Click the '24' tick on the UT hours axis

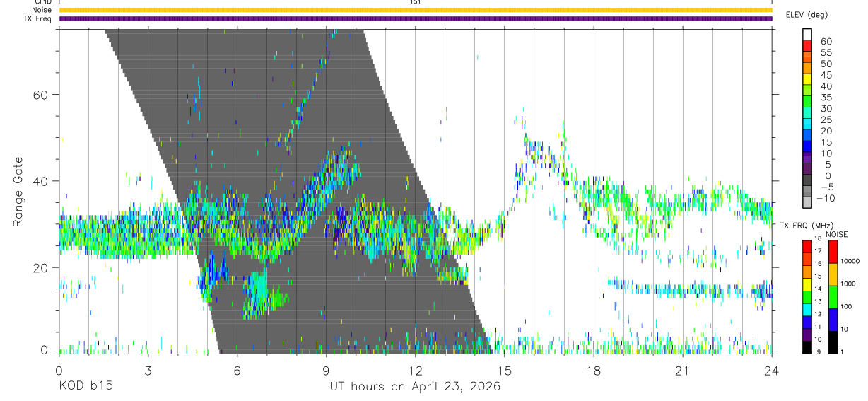click(x=771, y=371)
